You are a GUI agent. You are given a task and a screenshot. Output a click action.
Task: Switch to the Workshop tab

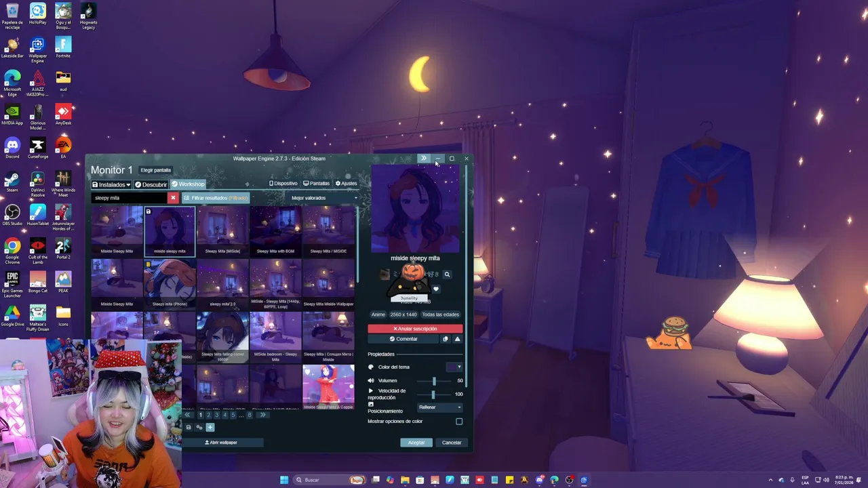pos(188,184)
